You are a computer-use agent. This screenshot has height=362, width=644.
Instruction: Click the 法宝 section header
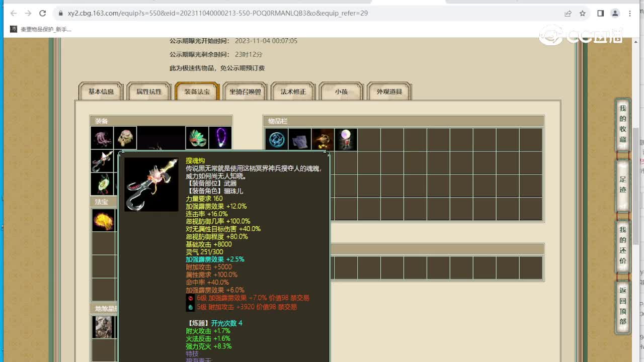click(x=104, y=202)
